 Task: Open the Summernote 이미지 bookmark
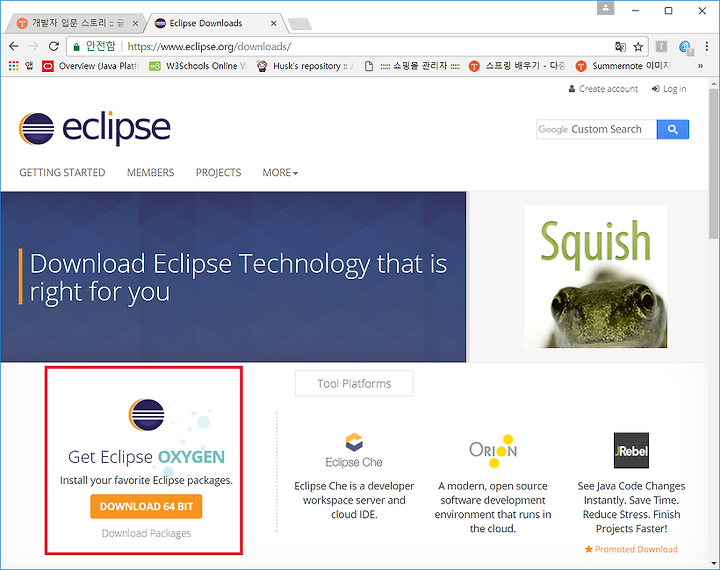pyautogui.click(x=624, y=66)
